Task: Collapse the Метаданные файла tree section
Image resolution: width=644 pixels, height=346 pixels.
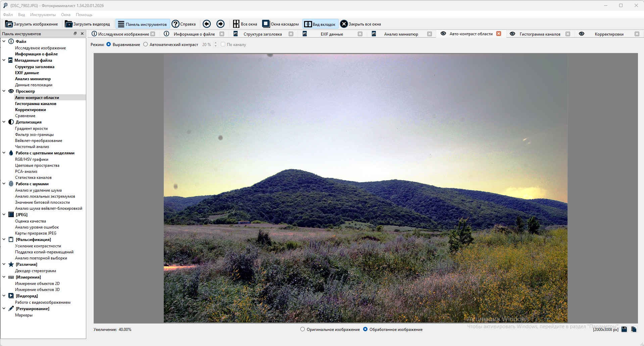Action: coord(4,60)
